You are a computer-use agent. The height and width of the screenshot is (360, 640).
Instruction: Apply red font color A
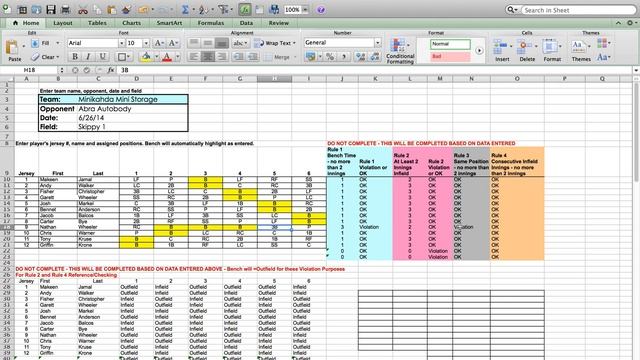click(x=167, y=57)
